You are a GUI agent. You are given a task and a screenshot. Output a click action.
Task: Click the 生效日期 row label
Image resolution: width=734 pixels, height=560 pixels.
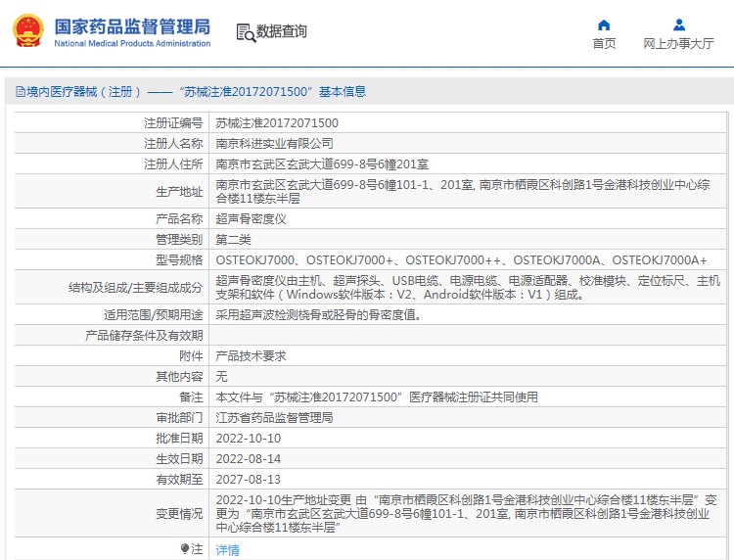point(179,459)
